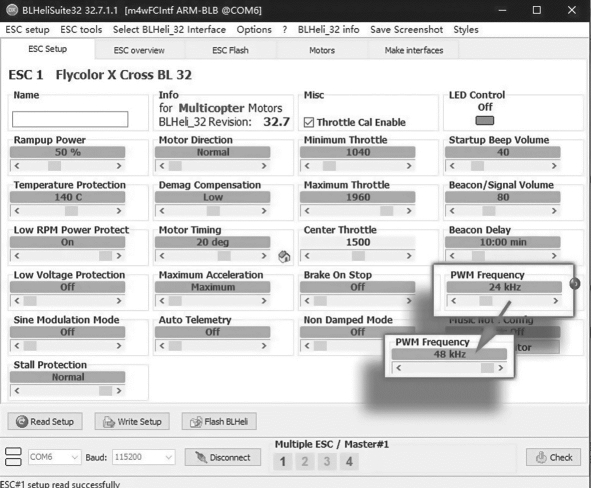This screenshot has height=488, width=591.
Task: Open the COM6 port dropdown
Action: pos(54,457)
